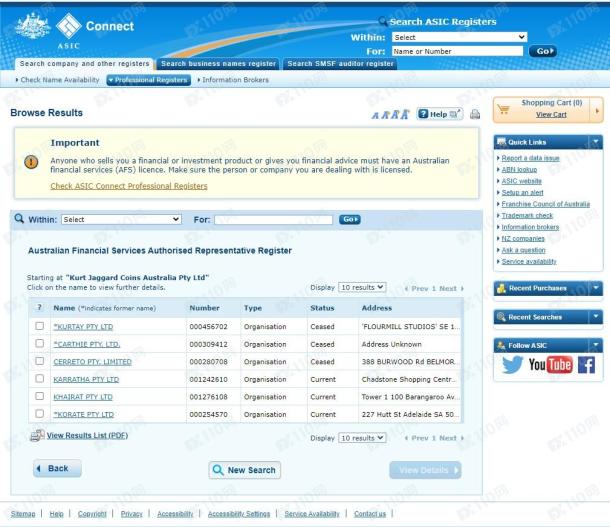610x527 pixels.
Task: Open the header Within Select dropdown
Action: click(x=459, y=37)
